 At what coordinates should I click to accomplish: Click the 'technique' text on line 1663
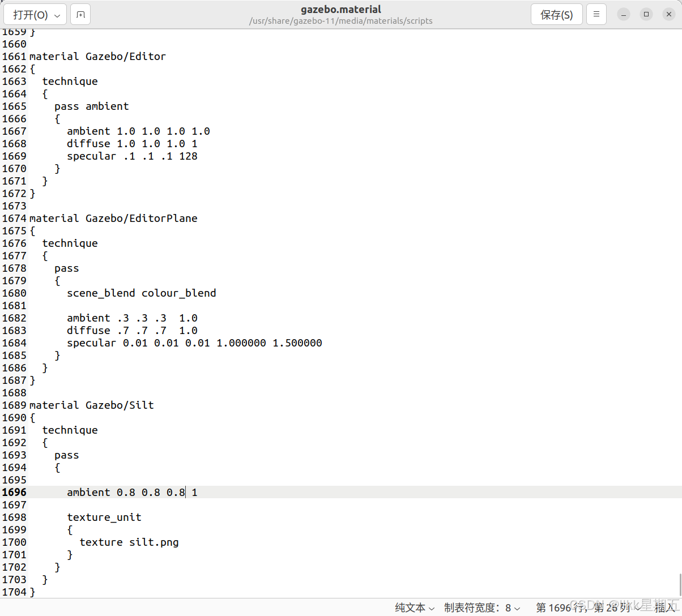coord(70,82)
